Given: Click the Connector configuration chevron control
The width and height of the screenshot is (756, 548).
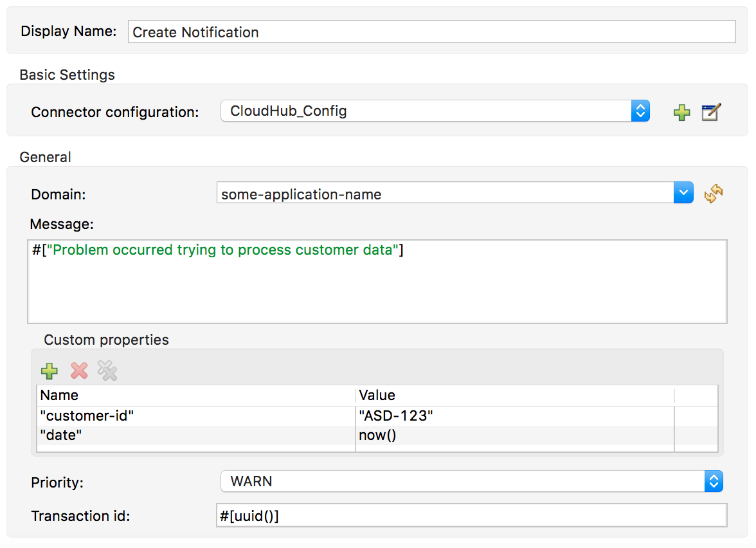Looking at the screenshot, I should pyautogui.click(x=640, y=111).
